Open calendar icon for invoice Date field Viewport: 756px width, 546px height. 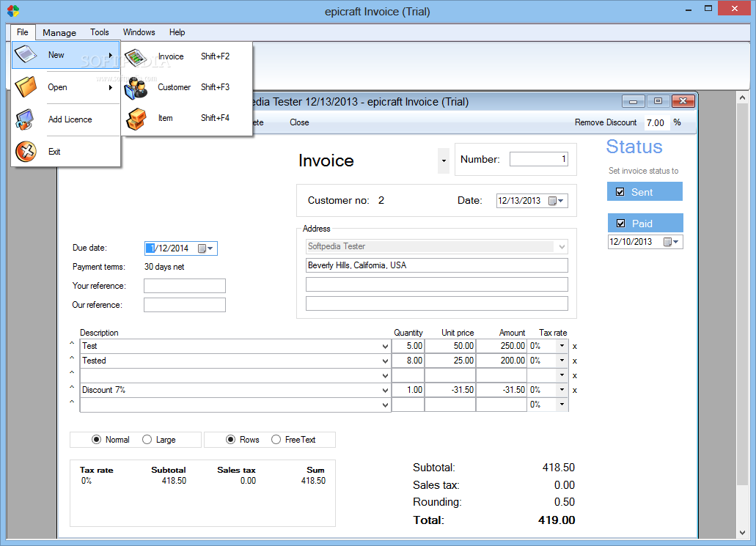[x=556, y=201]
